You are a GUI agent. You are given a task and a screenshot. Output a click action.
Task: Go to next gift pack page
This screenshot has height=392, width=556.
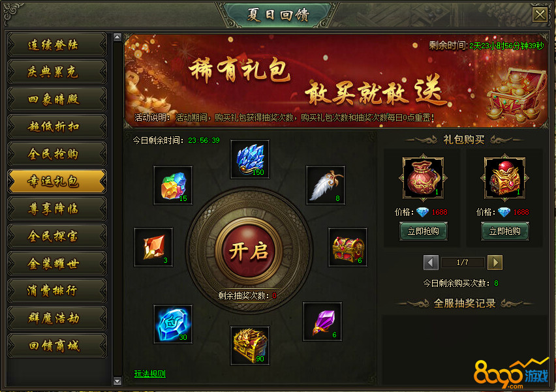(x=495, y=263)
